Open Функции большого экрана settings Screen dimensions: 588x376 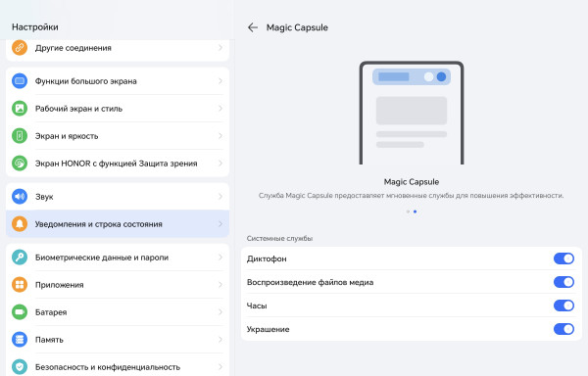click(118, 81)
